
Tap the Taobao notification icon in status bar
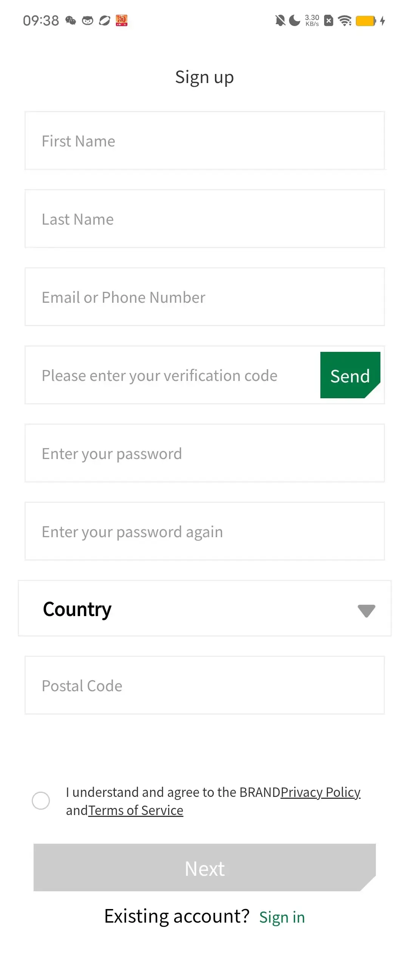tap(121, 20)
